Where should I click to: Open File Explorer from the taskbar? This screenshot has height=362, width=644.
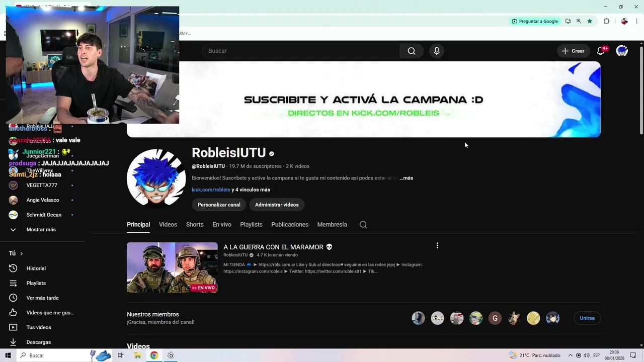tap(137, 355)
